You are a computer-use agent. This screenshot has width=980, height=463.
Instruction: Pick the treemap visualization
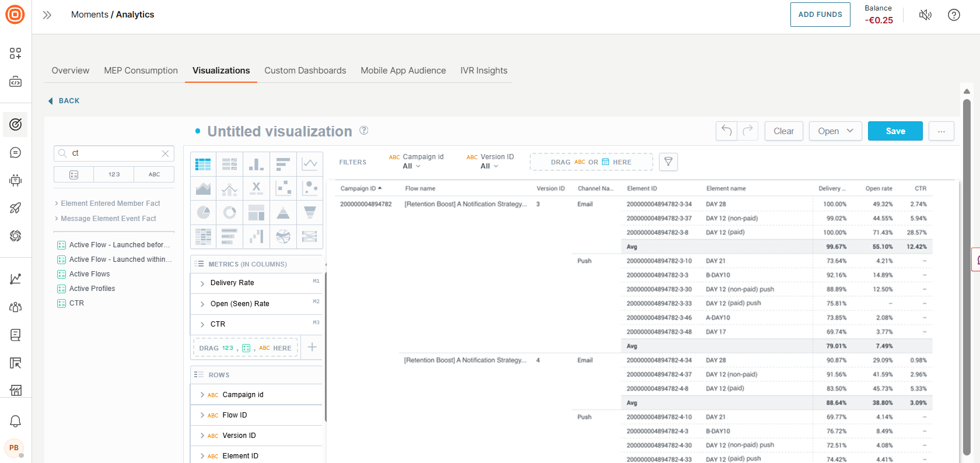click(x=256, y=212)
